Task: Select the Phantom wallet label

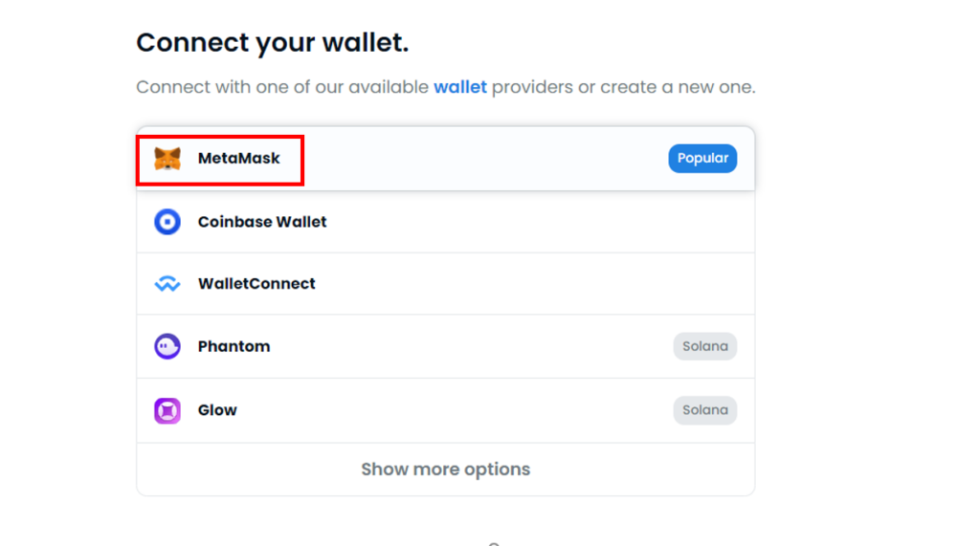Action: pos(234,346)
